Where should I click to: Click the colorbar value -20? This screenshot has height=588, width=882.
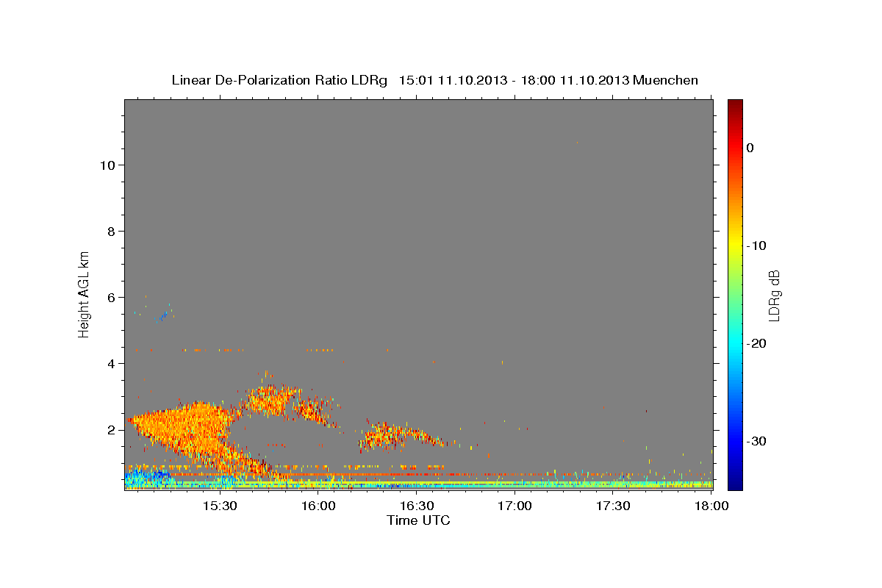[x=757, y=343]
